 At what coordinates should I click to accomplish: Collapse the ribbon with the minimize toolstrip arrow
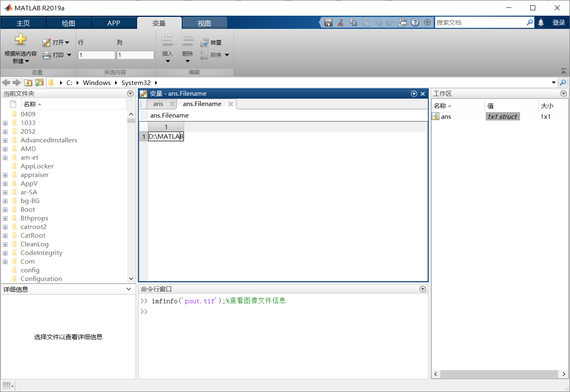563,71
